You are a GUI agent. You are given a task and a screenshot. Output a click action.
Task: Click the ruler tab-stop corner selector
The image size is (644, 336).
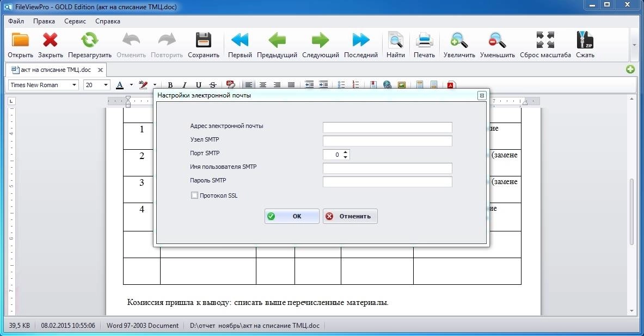11,101
